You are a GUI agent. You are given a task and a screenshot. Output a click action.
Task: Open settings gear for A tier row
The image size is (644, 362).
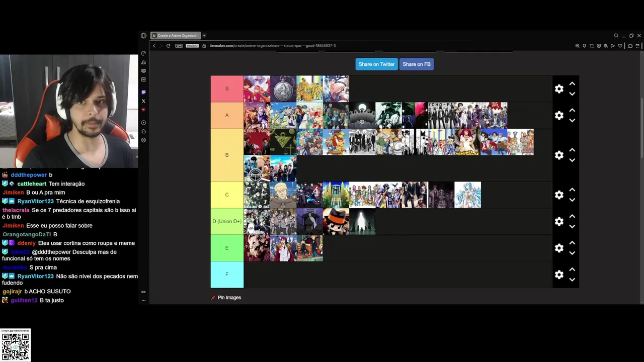pos(559,116)
